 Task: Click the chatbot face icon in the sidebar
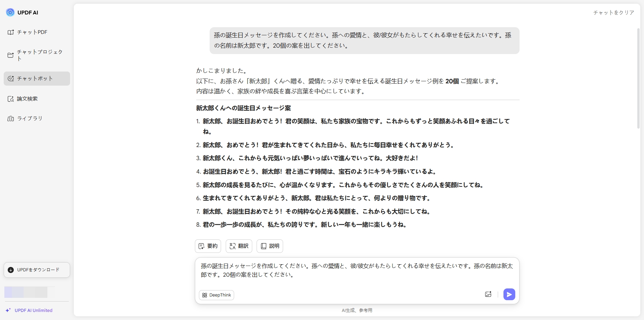coord(11,79)
